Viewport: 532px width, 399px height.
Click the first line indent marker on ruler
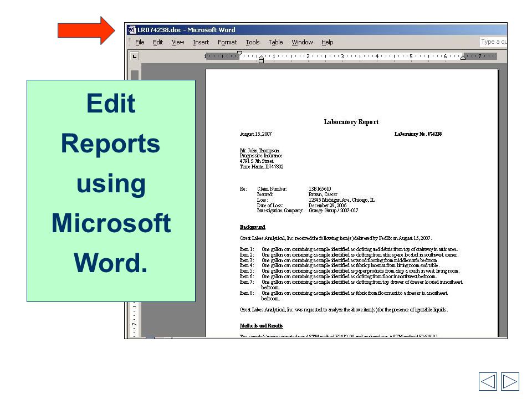coord(239,53)
